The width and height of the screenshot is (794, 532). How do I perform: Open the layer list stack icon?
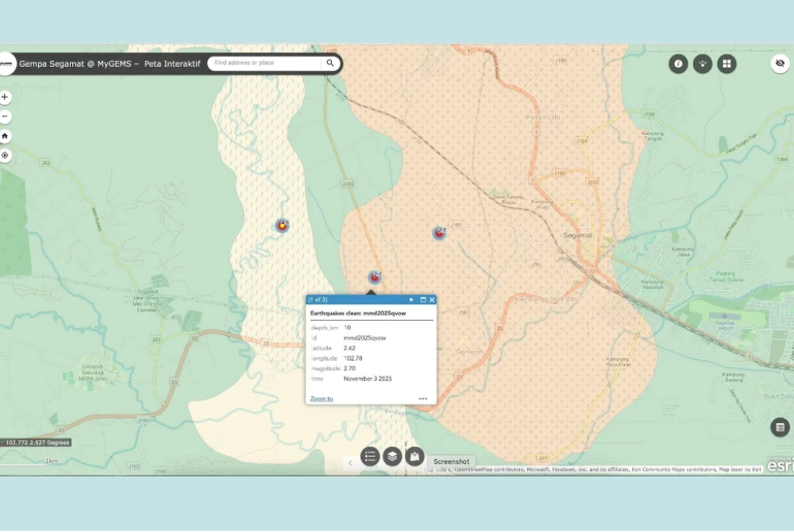pos(391,457)
